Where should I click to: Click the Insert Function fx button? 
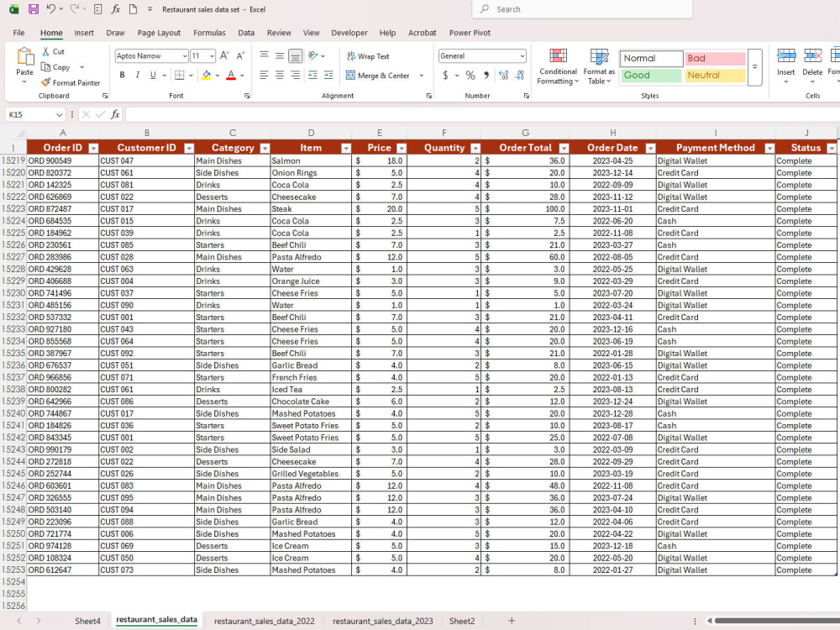[x=115, y=114]
